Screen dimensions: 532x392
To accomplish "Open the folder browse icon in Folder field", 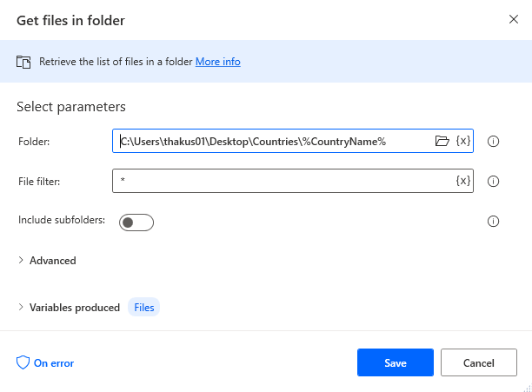I will tap(442, 141).
